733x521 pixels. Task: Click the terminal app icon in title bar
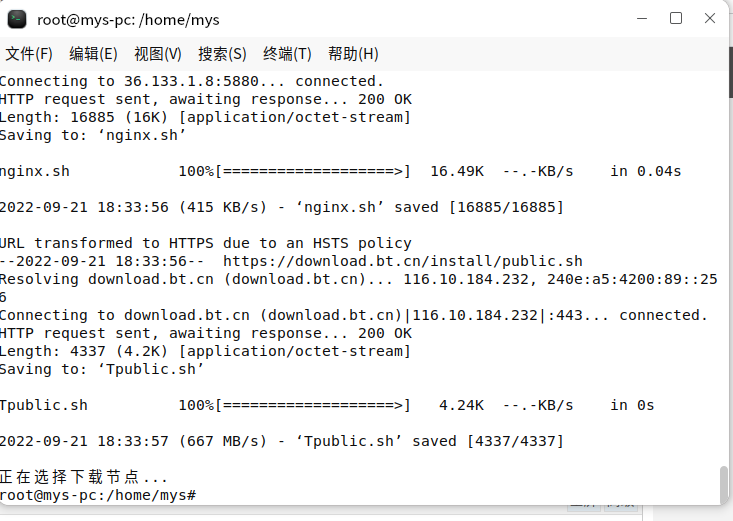(x=17, y=19)
